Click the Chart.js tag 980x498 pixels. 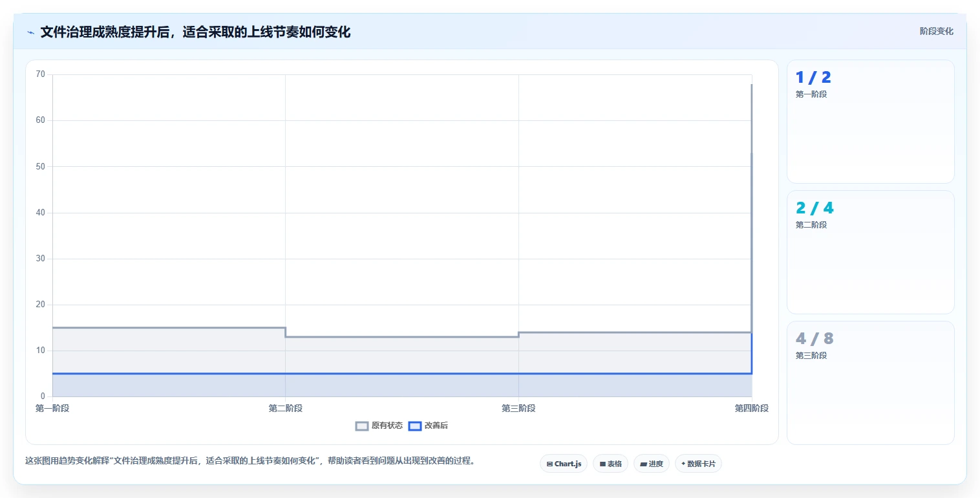(x=564, y=464)
